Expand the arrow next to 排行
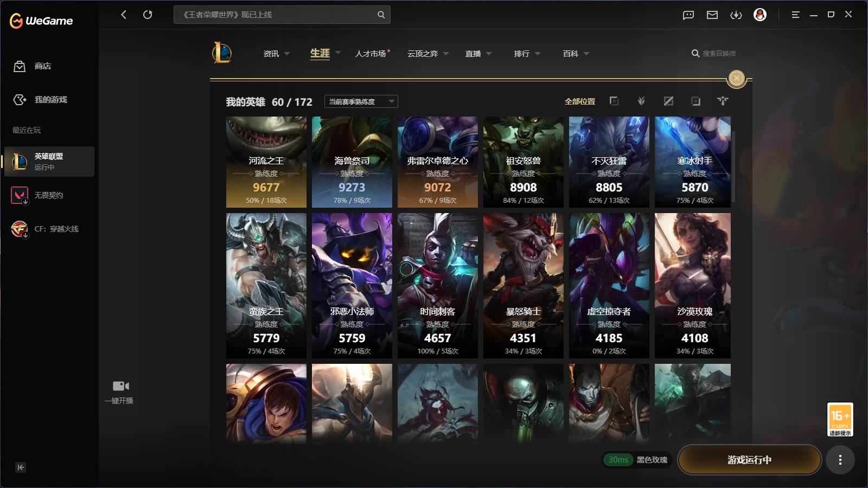Image resolution: width=868 pixels, height=488 pixels. coord(538,54)
